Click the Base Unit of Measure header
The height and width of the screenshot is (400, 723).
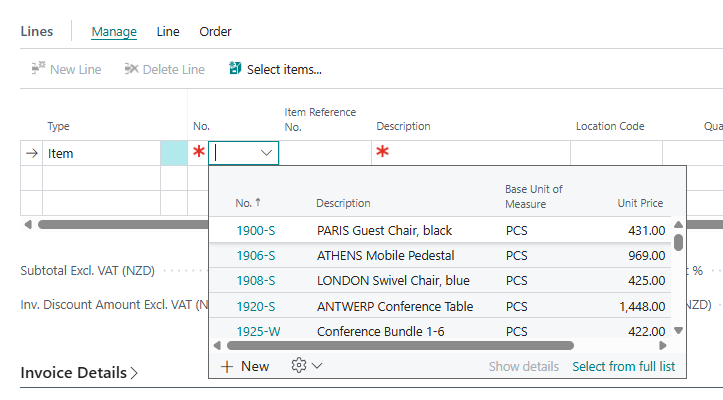[533, 197]
